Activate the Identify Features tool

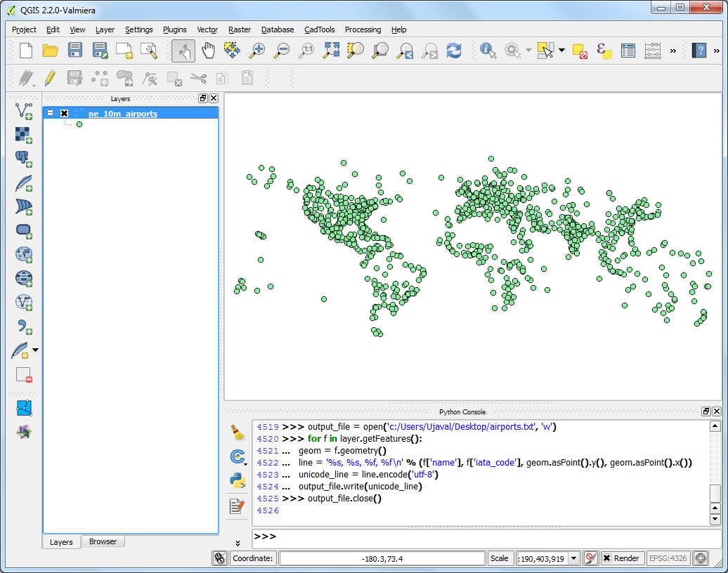488,50
